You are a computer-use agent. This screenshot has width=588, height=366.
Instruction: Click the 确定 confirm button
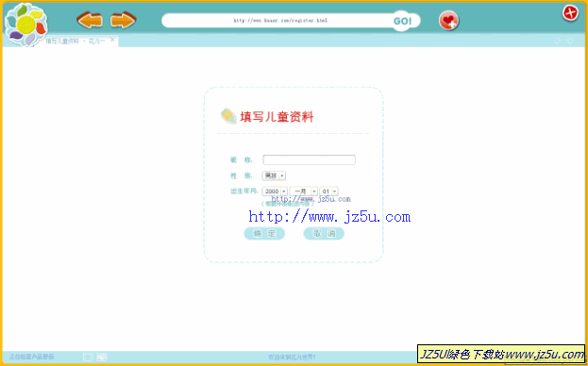pos(264,233)
